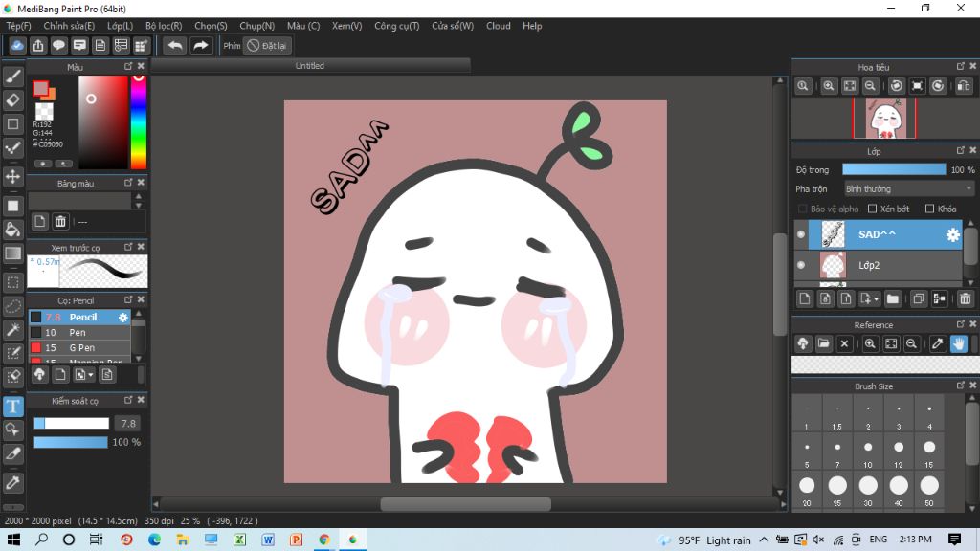This screenshot has width=980, height=551.
Task: Open reference image with folder icon
Action: click(x=824, y=344)
